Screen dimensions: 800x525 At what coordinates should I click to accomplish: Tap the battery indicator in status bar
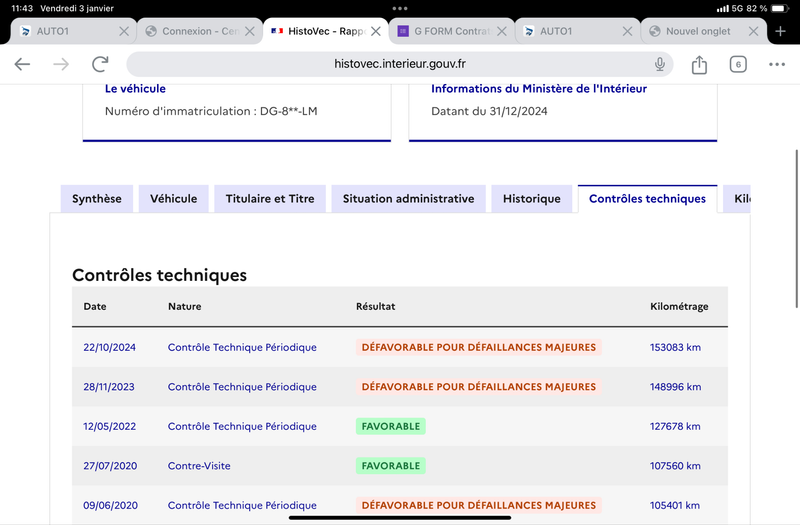click(x=780, y=9)
